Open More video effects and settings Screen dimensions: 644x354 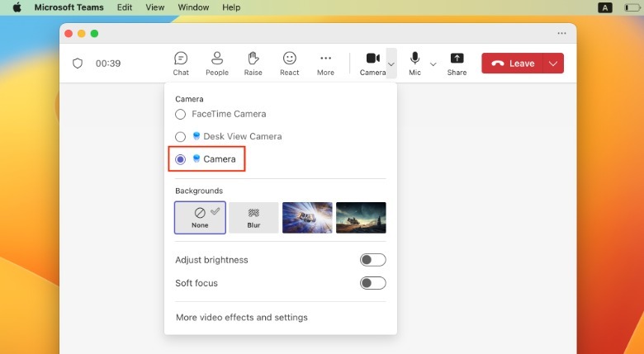click(241, 318)
